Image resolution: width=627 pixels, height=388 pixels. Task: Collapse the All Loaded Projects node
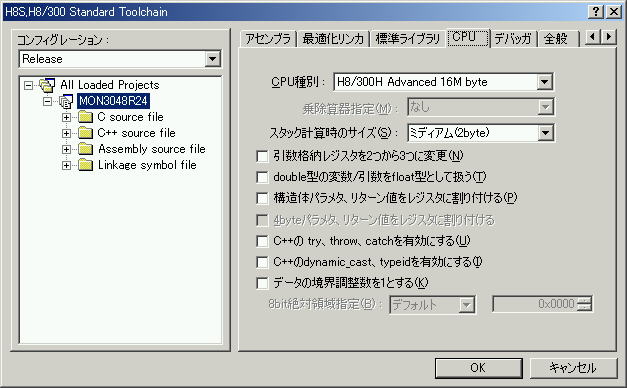click(x=28, y=85)
